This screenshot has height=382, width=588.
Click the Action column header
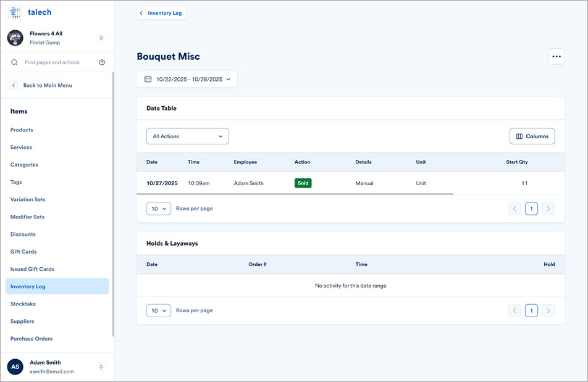[x=302, y=162]
